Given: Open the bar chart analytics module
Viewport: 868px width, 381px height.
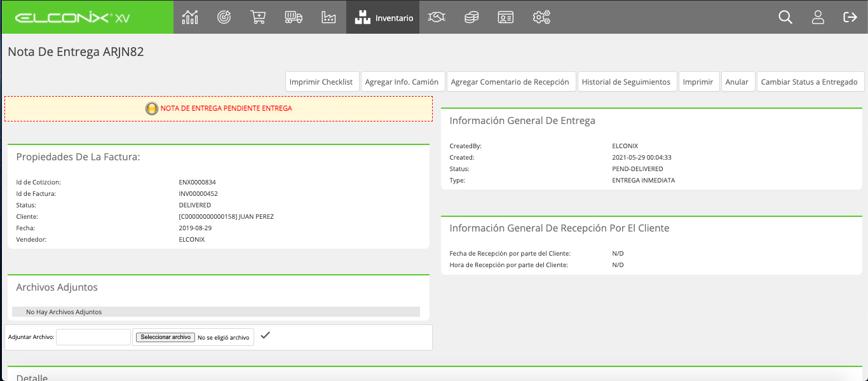Looking at the screenshot, I should click(190, 17).
